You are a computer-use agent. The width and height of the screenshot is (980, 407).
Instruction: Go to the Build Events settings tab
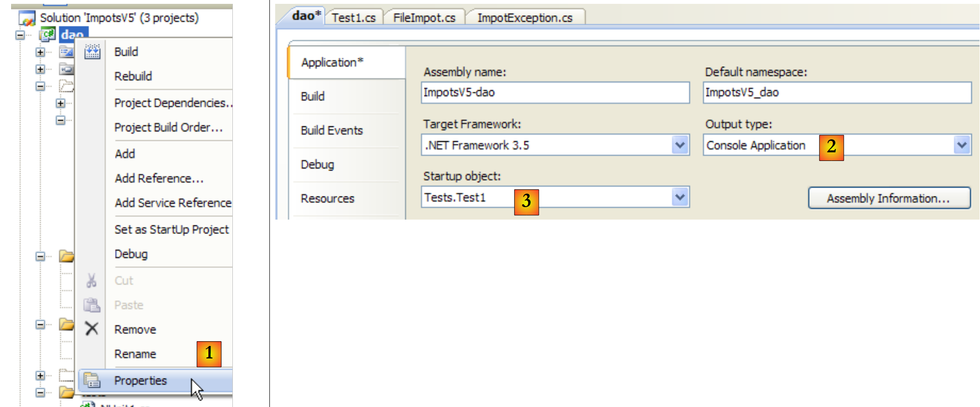[x=331, y=131]
